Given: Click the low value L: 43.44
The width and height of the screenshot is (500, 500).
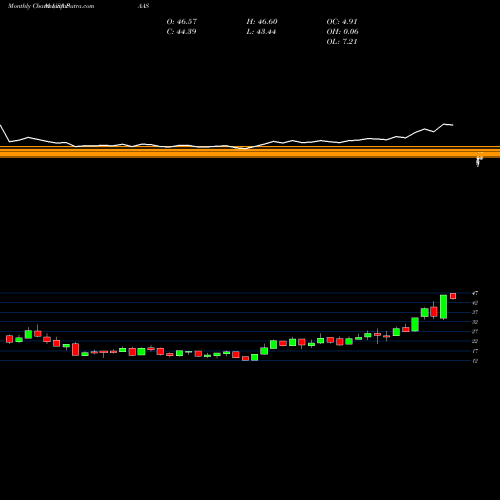Looking at the screenshot, I should pos(261,32).
